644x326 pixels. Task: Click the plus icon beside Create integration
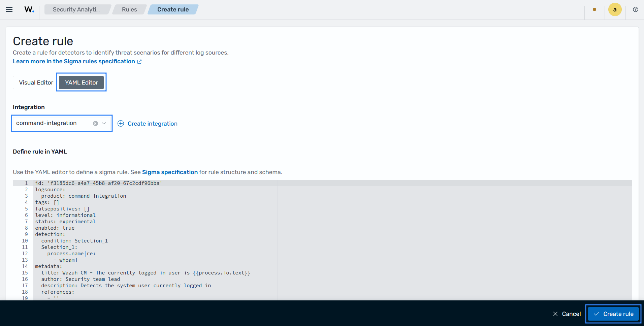121,124
